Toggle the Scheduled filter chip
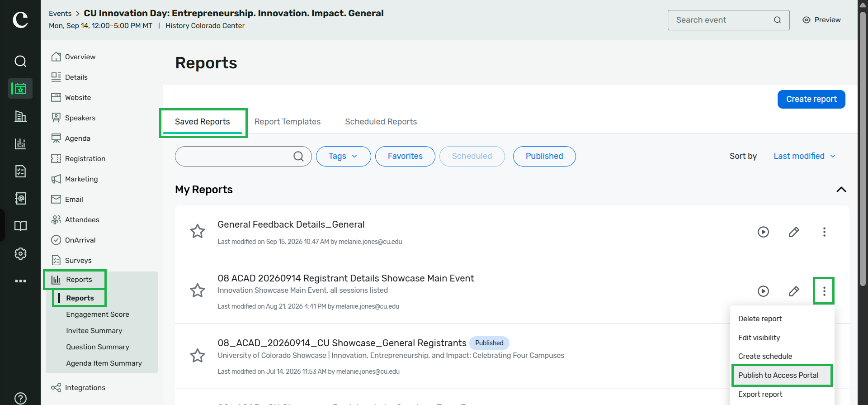The image size is (868, 405). pyautogui.click(x=472, y=156)
